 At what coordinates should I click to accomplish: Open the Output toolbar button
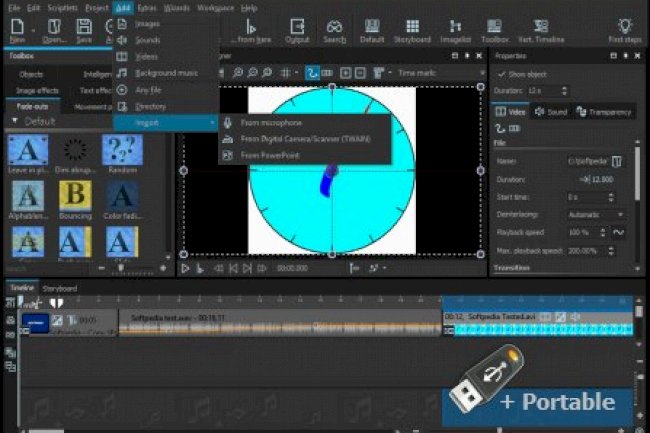pos(297,31)
